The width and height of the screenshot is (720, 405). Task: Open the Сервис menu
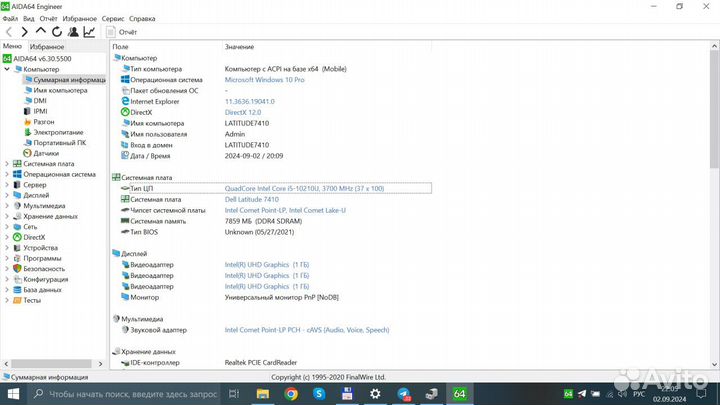tap(112, 19)
